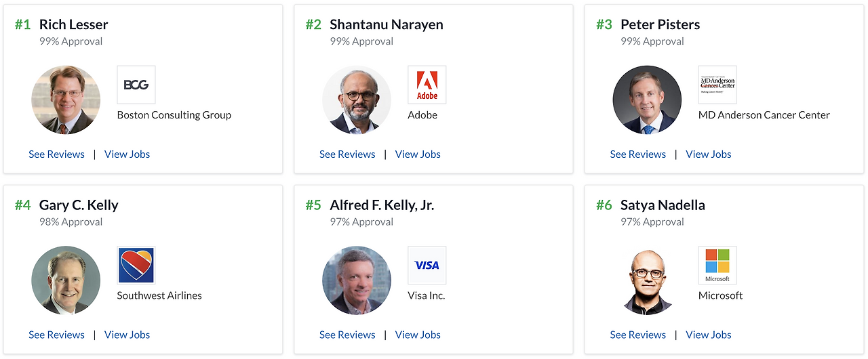Image resolution: width=868 pixels, height=359 pixels.
Task: Click the Microsoft logo icon
Action: tap(717, 265)
